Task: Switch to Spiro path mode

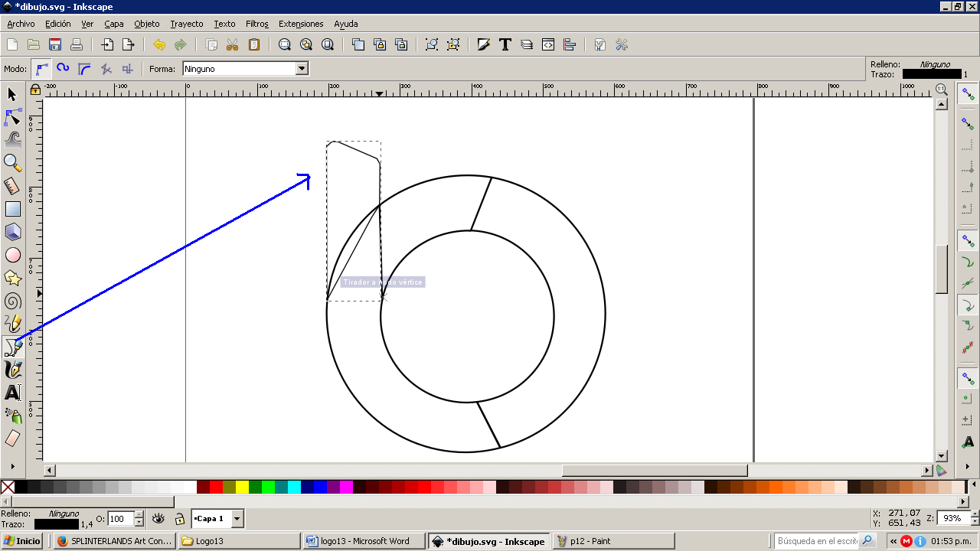Action: coord(64,69)
